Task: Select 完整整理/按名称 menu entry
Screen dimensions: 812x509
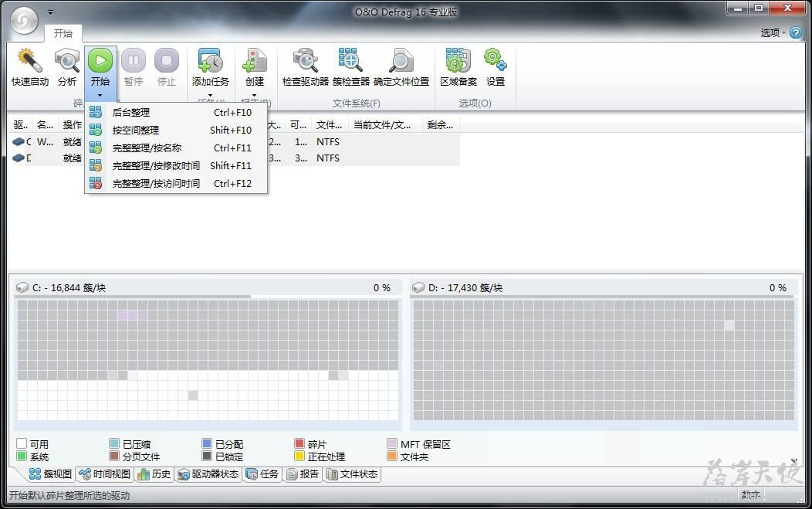Action: [176, 148]
